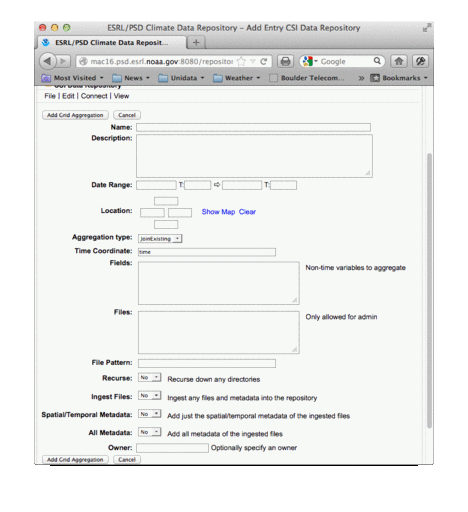Screen dimensions: 468x512
Task: Click the search magnifier icon
Action: (377, 61)
